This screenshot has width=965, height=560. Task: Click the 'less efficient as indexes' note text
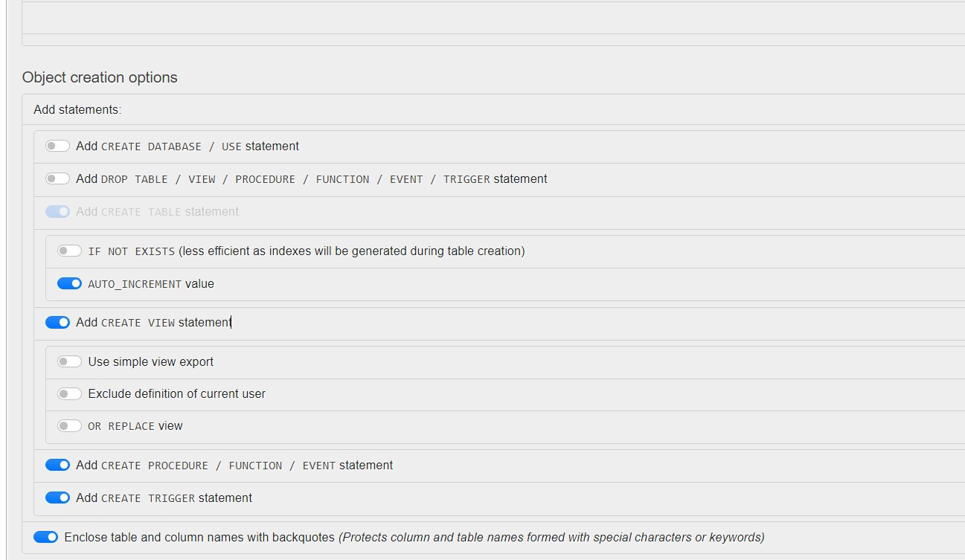pyautogui.click(x=351, y=251)
